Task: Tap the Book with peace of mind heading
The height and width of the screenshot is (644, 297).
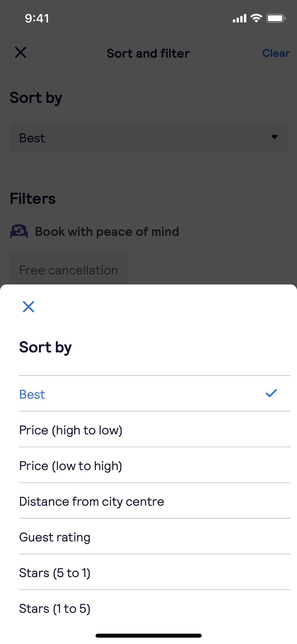Action: (107, 232)
